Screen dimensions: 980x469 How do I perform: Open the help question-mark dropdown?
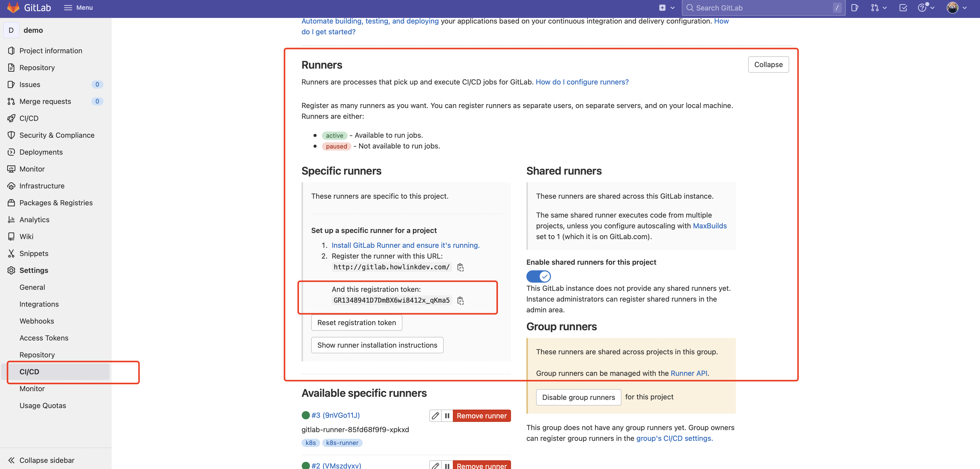[x=925, y=8]
